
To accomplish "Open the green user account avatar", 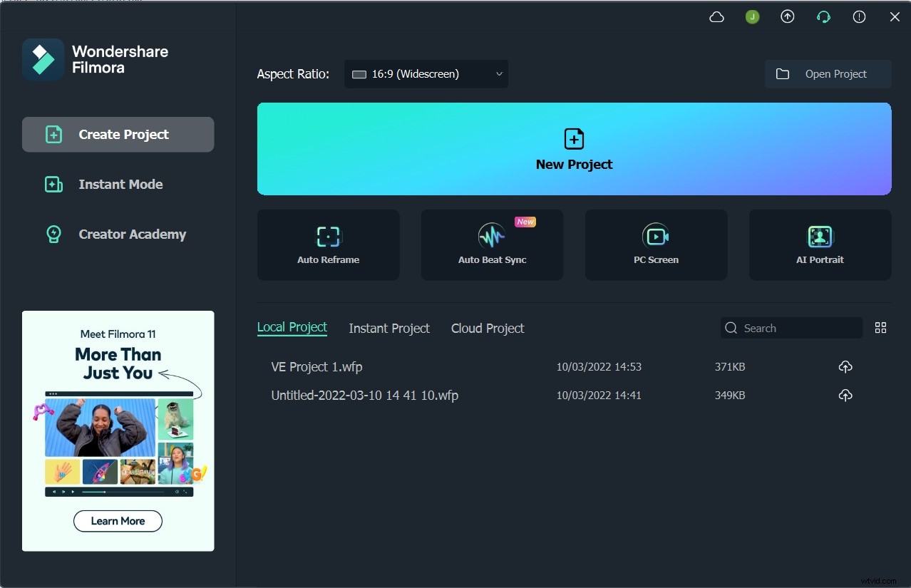I will (x=752, y=17).
